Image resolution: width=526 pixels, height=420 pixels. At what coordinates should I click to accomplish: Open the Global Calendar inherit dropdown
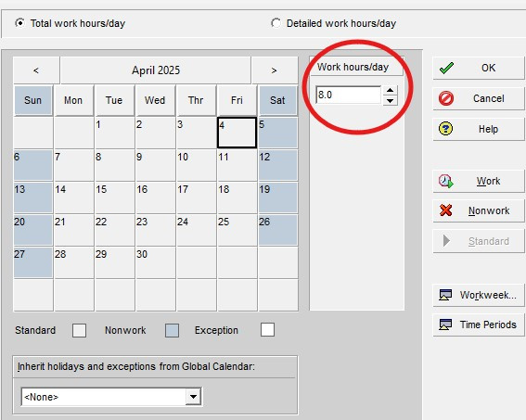coord(193,397)
